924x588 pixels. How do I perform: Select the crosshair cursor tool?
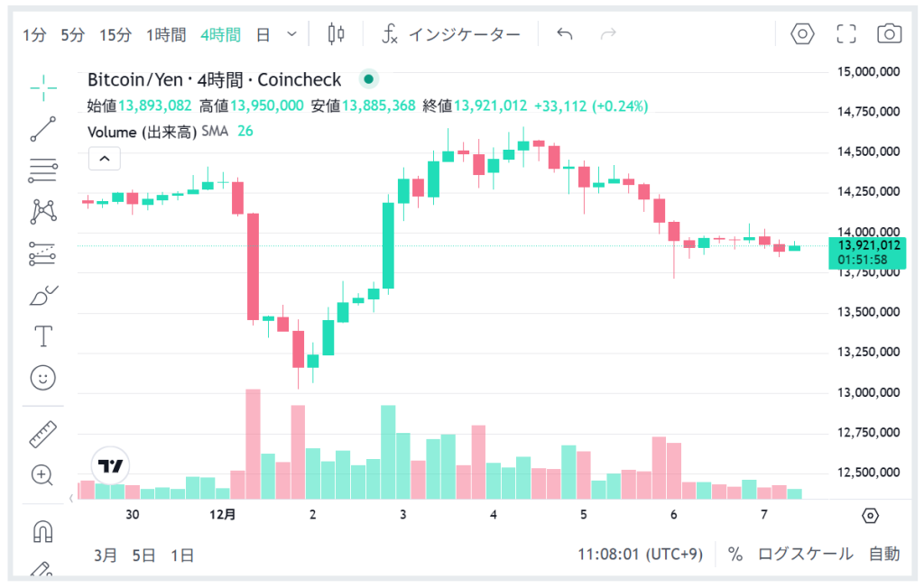[43, 87]
